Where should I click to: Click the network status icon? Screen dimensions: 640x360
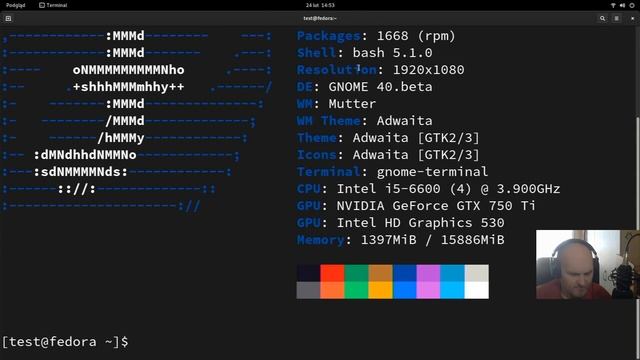click(x=613, y=5)
